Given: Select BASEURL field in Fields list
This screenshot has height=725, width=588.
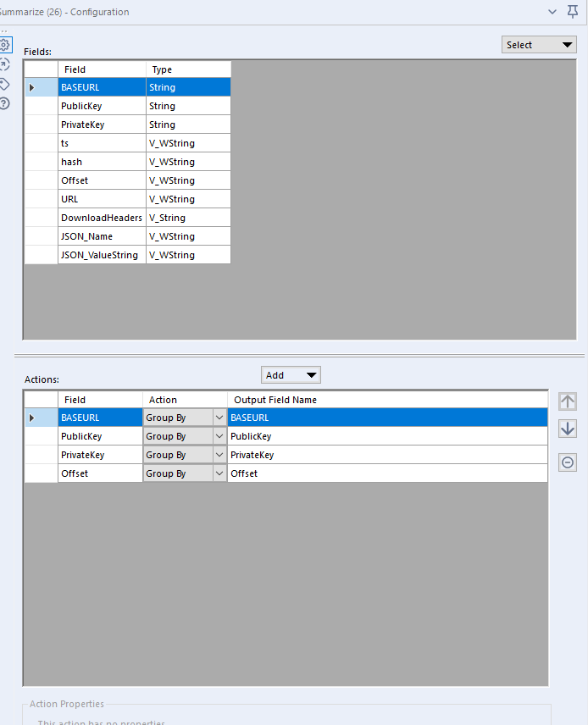Looking at the screenshot, I should click(102, 87).
